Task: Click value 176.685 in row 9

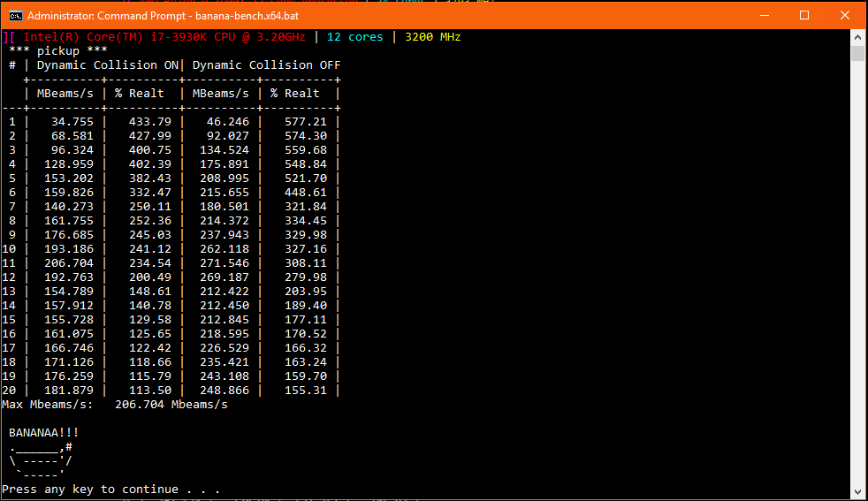Action: pyautogui.click(x=69, y=235)
